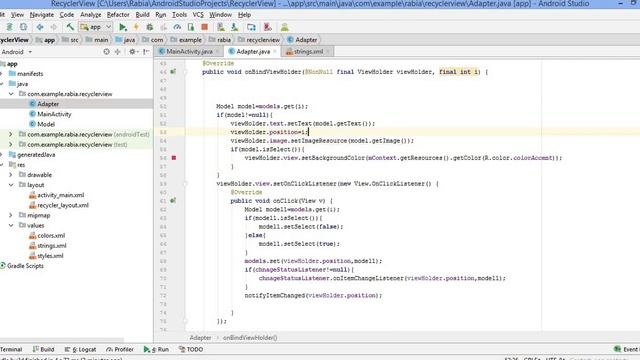Image resolution: width=640 pixels, height=360 pixels.
Task: Hide the Project panel with pin icon
Action: (146, 52)
